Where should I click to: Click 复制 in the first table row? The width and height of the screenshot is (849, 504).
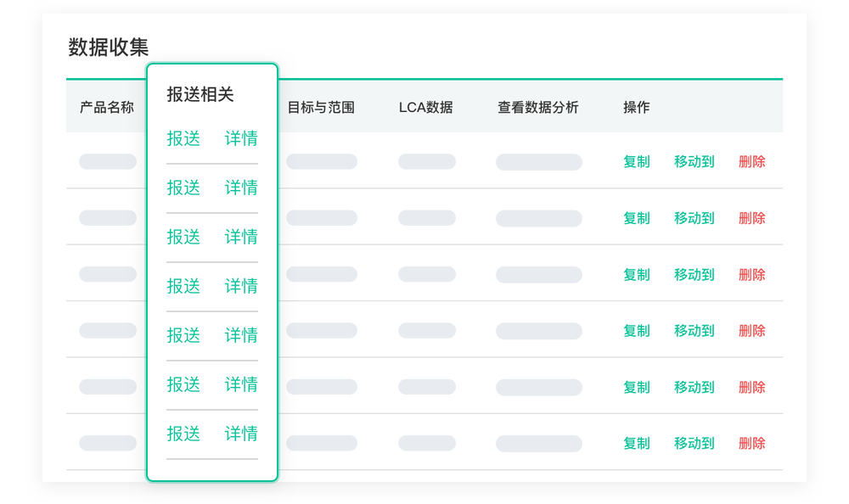[636, 161]
